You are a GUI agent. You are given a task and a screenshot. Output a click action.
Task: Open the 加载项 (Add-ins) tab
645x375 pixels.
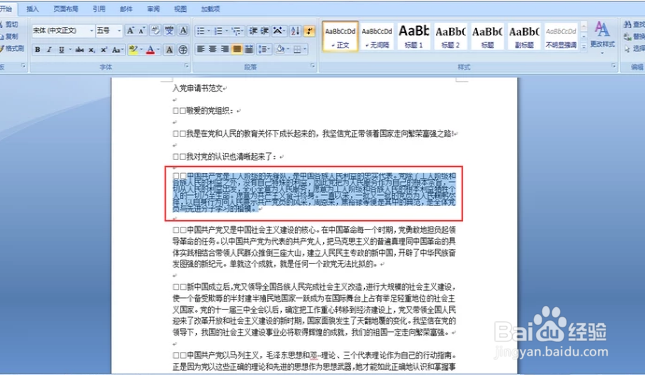(x=210, y=9)
